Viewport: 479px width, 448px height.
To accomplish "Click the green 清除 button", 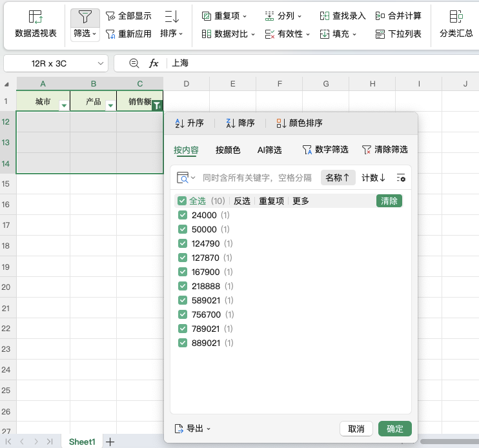I will (x=389, y=201).
